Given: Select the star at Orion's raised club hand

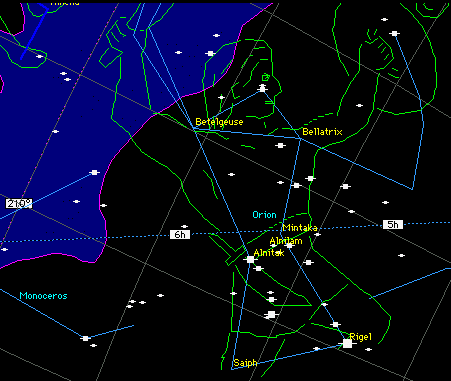Looking at the screenshot, I should tap(395, 33).
